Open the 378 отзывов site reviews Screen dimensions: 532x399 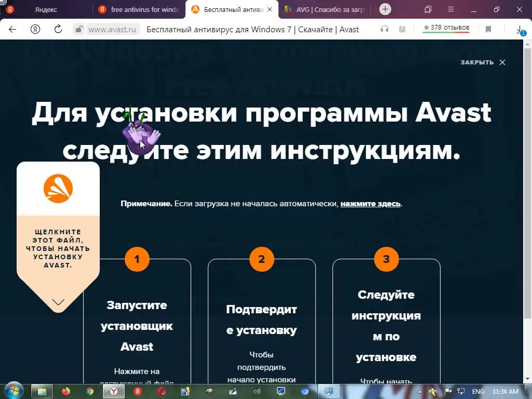tap(446, 28)
